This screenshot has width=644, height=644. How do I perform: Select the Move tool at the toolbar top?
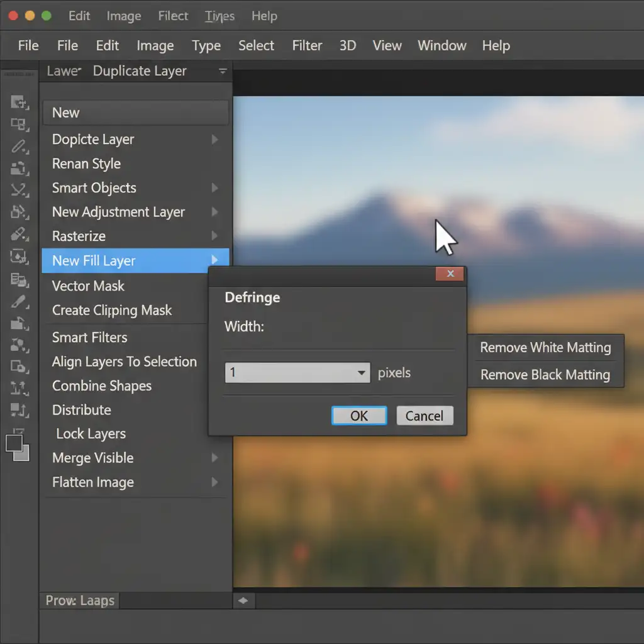click(x=19, y=102)
